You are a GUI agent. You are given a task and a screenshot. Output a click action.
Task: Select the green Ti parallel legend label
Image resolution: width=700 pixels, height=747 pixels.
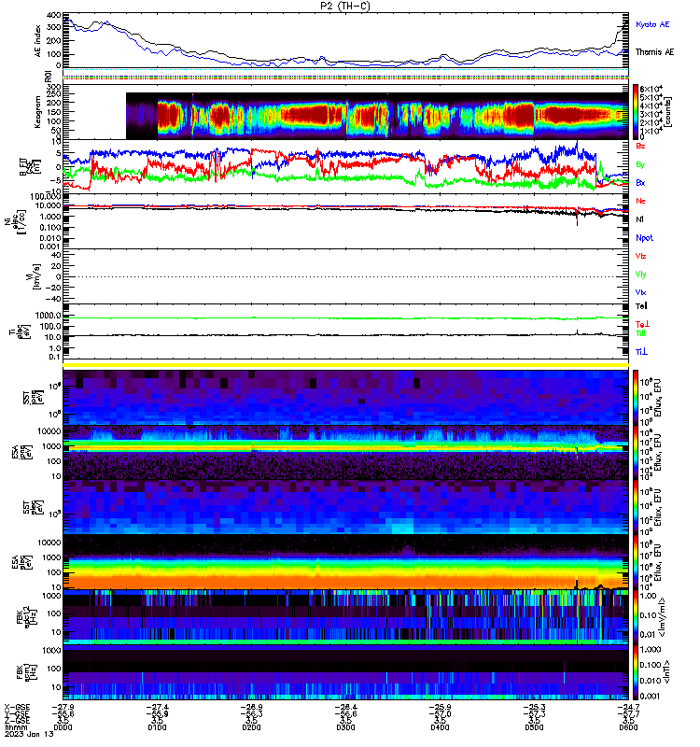coord(641,333)
